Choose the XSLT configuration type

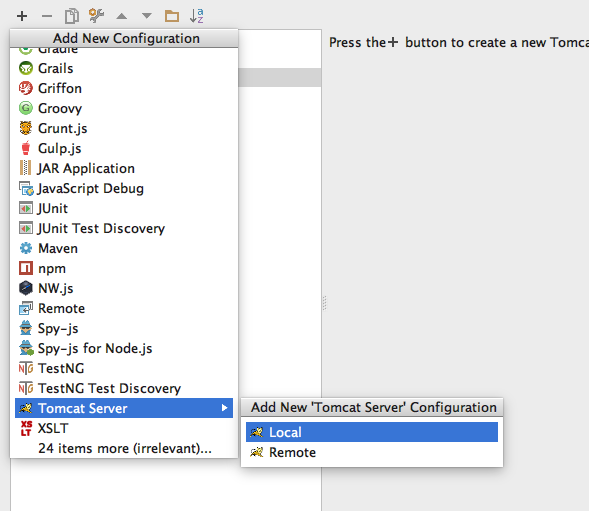[124, 428]
